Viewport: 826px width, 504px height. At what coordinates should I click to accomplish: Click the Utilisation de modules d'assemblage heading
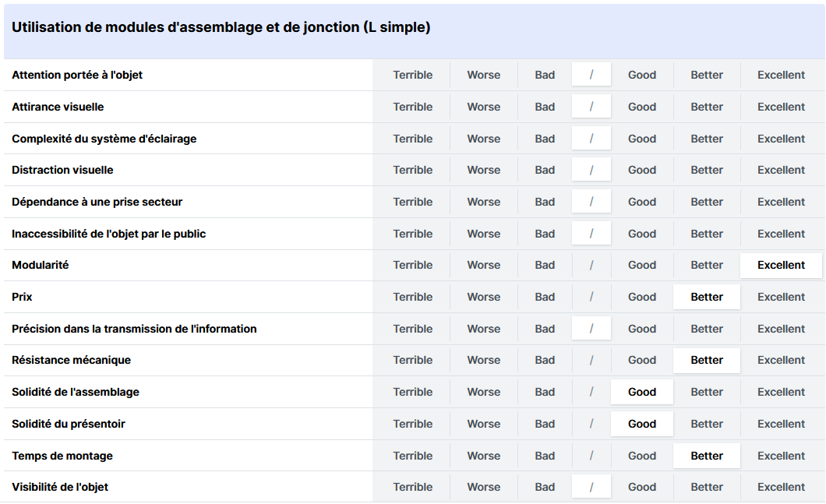click(221, 26)
